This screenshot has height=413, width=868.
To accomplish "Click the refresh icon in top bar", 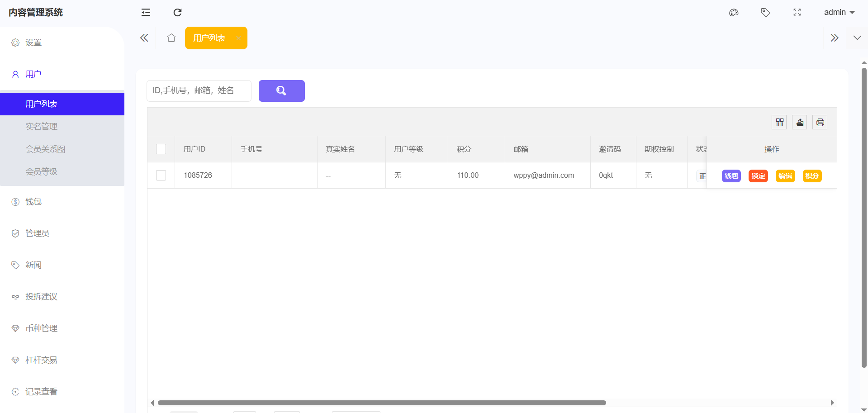I will pos(177,13).
